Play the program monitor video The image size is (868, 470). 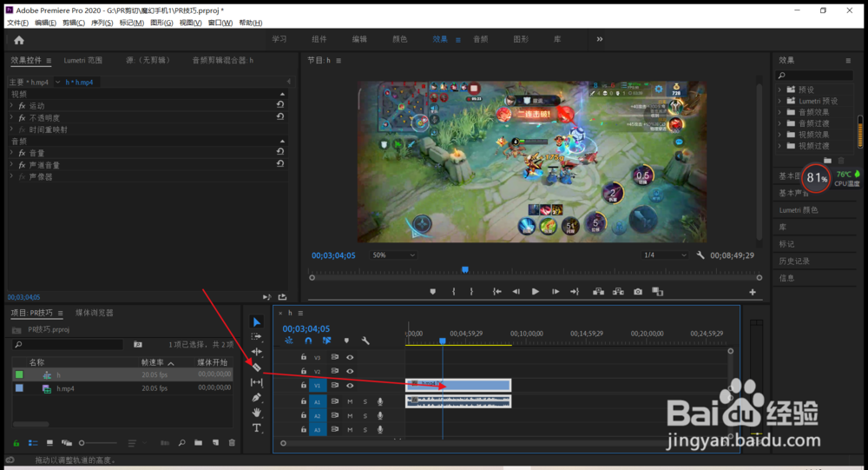coord(536,292)
